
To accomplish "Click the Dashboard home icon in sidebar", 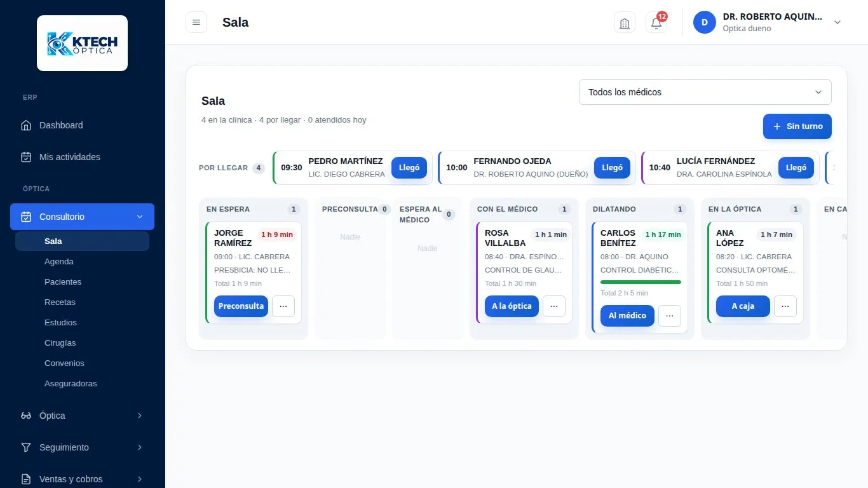I will click(26, 125).
